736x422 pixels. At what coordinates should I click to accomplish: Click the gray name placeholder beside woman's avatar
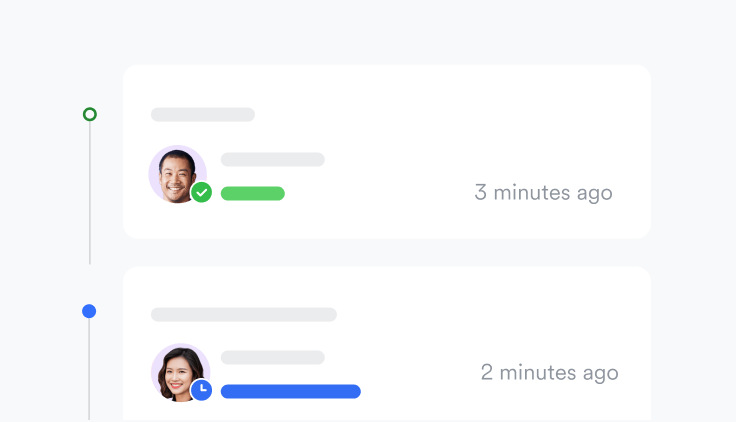pyautogui.click(x=273, y=357)
